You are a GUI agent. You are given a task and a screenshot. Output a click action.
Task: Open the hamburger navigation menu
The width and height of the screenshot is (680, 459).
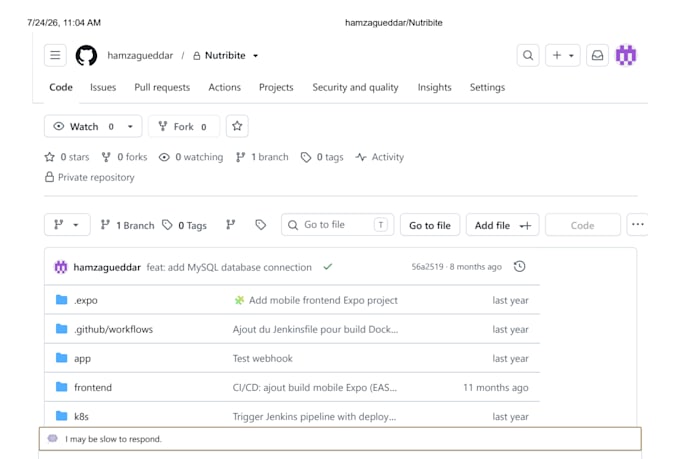click(55, 55)
